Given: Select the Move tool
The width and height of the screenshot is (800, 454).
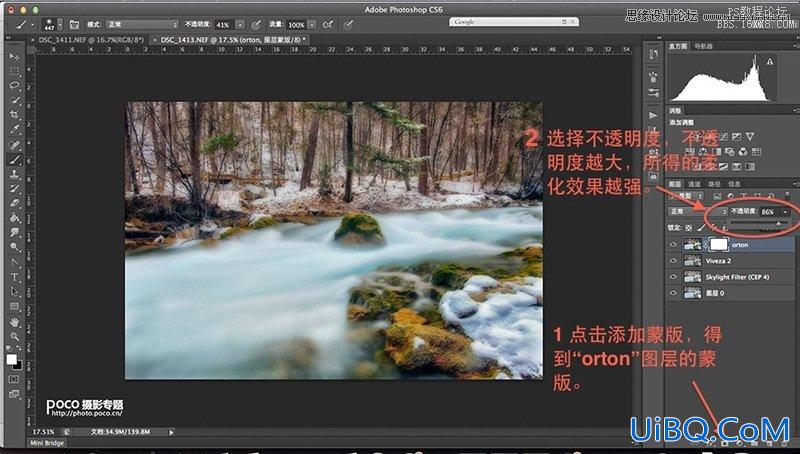Looking at the screenshot, I should pyautogui.click(x=14, y=56).
